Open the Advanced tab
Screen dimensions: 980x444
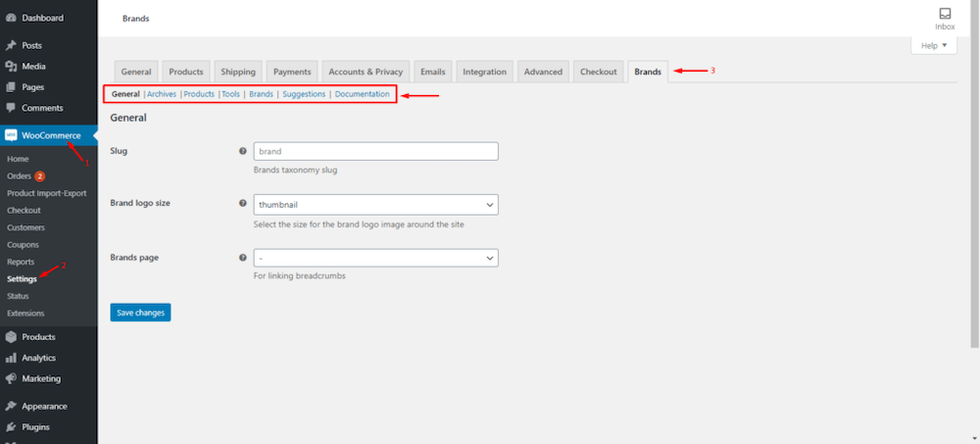tap(543, 72)
